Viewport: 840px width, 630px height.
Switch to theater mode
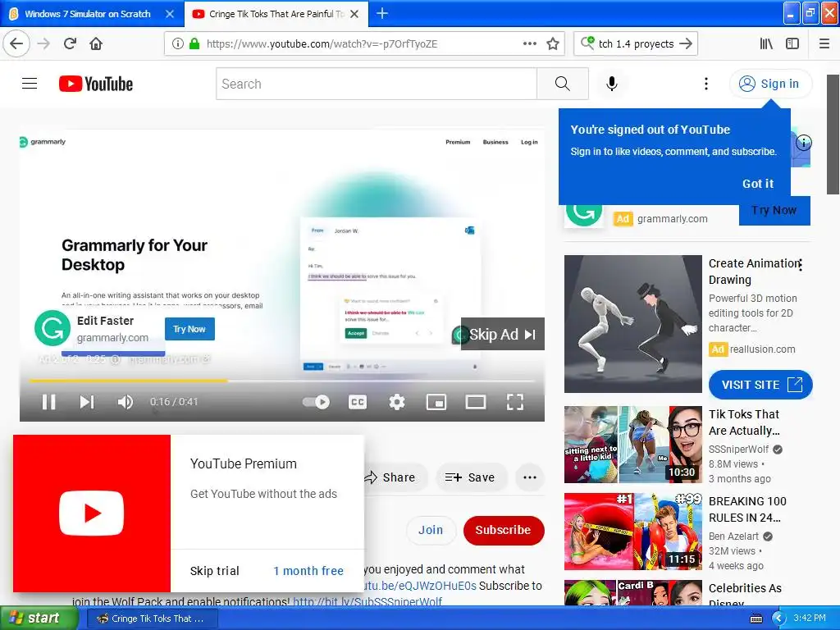[475, 402]
